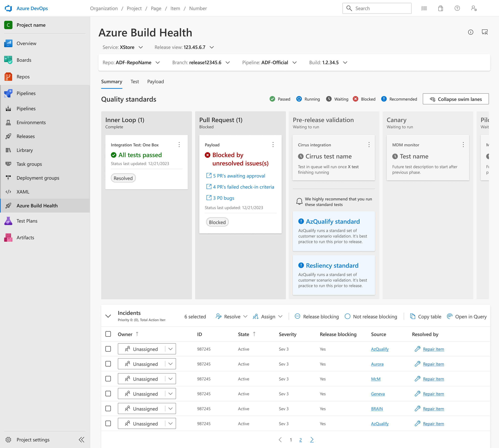Open the Release view dropdown
This screenshot has width=499, height=448.
pos(184,47)
